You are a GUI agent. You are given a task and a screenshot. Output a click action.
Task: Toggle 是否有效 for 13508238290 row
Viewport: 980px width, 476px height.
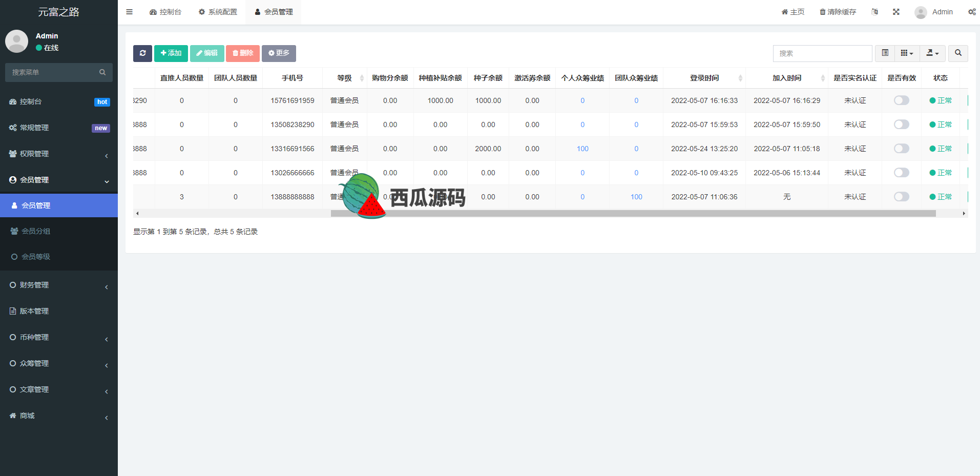902,125
